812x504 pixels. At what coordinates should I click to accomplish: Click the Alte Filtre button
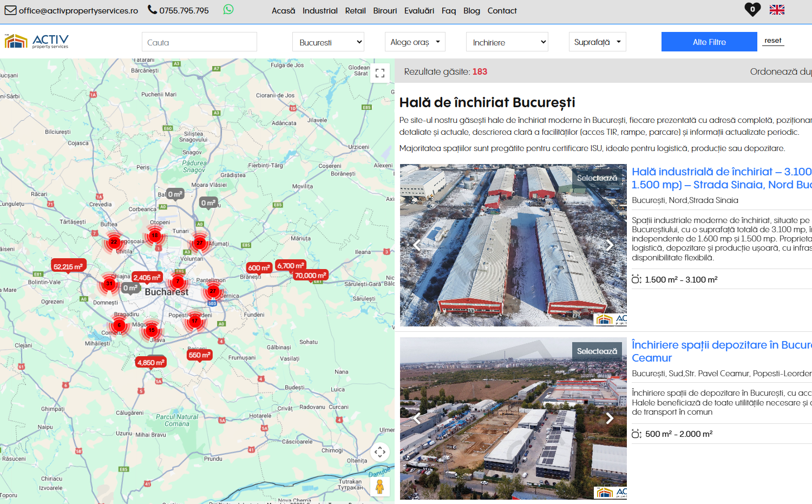709,42
